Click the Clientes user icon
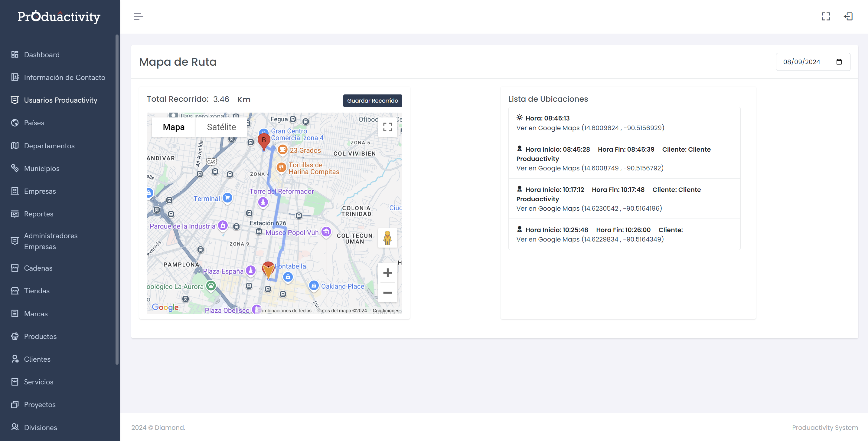The image size is (868, 441). (x=15, y=359)
